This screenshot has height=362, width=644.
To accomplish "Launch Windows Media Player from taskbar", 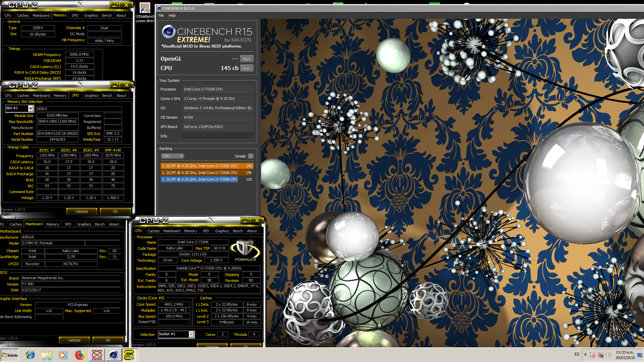I will pyautogui.click(x=63, y=355).
